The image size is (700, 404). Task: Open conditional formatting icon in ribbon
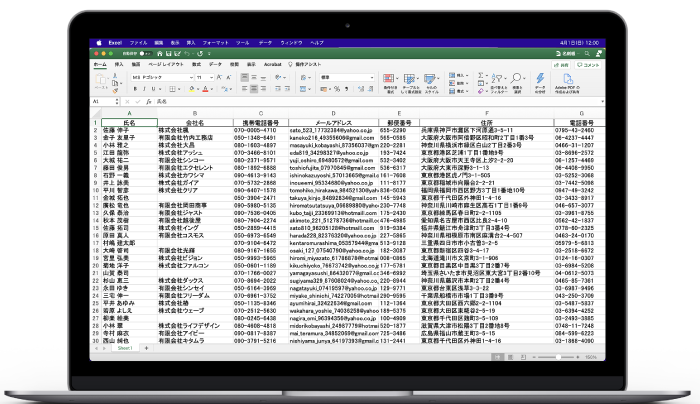pyautogui.click(x=390, y=79)
